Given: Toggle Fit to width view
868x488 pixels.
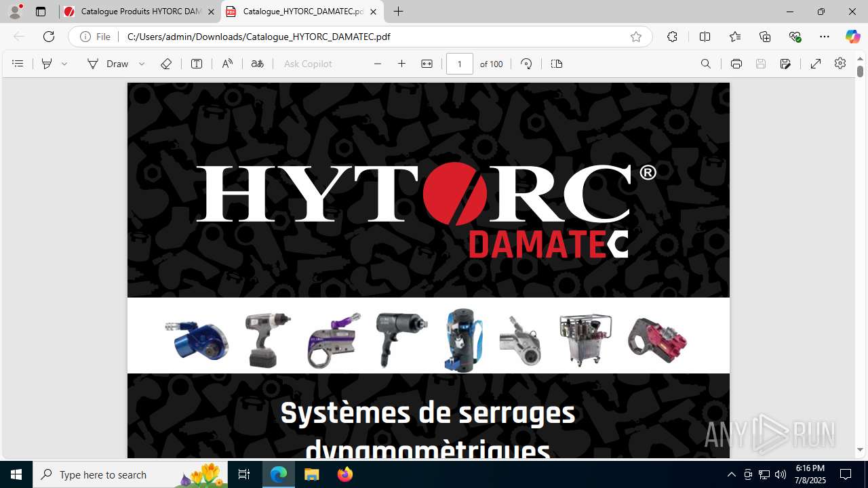Looking at the screenshot, I should click(427, 64).
